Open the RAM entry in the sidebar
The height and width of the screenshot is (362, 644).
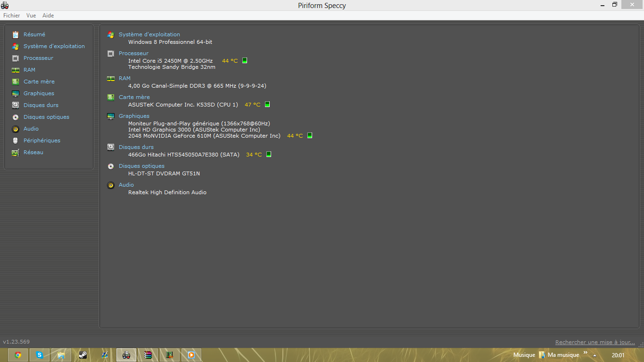click(29, 70)
